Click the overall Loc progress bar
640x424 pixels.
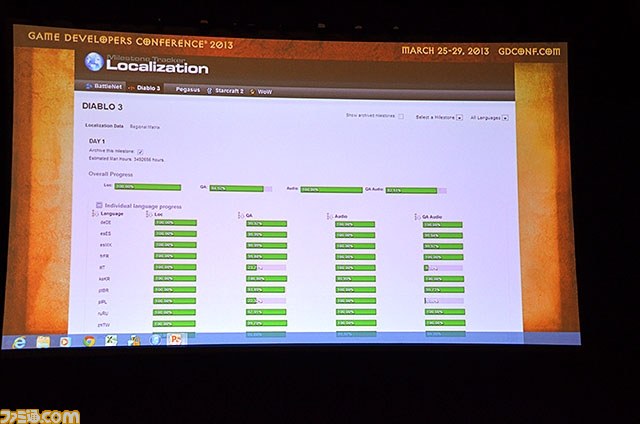click(x=148, y=187)
